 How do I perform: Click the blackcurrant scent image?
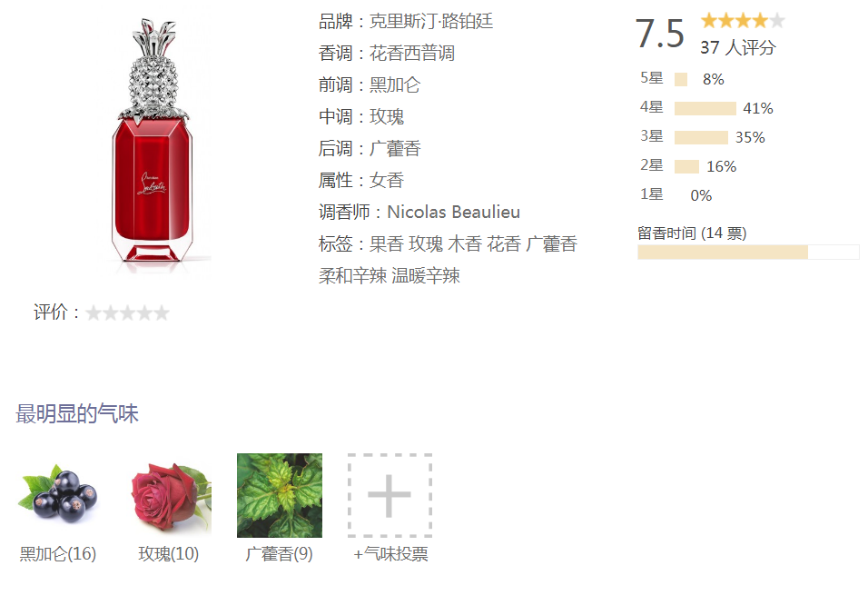coord(58,495)
